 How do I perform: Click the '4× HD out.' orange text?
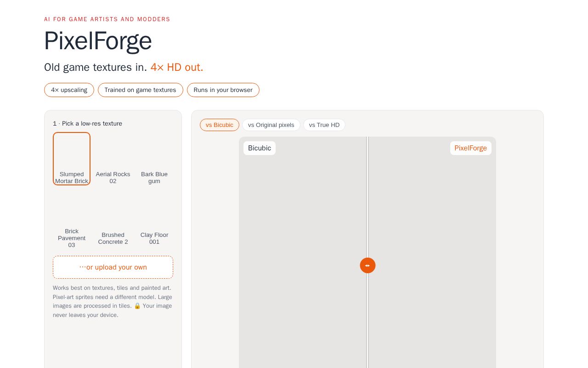click(x=177, y=67)
